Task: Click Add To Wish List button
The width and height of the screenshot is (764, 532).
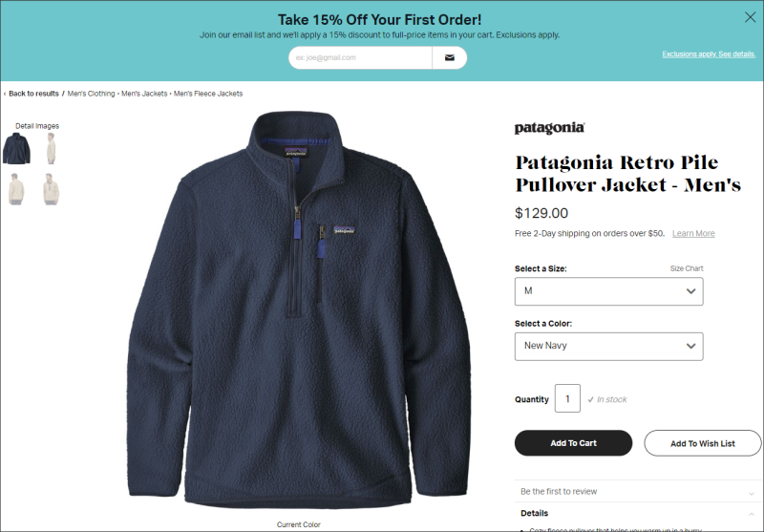Action: [x=703, y=443]
